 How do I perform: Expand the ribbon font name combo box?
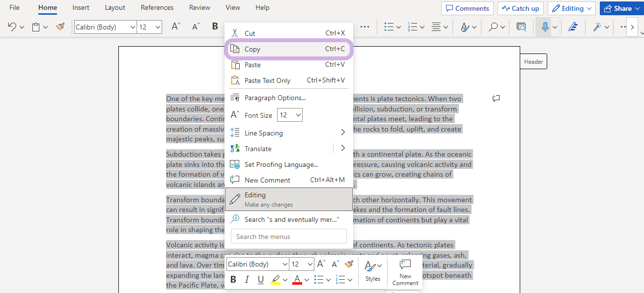(133, 27)
